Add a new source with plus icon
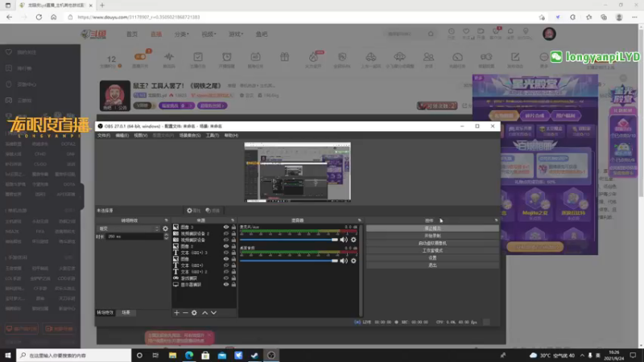This screenshot has height=362, width=644. (x=176, y=313)
